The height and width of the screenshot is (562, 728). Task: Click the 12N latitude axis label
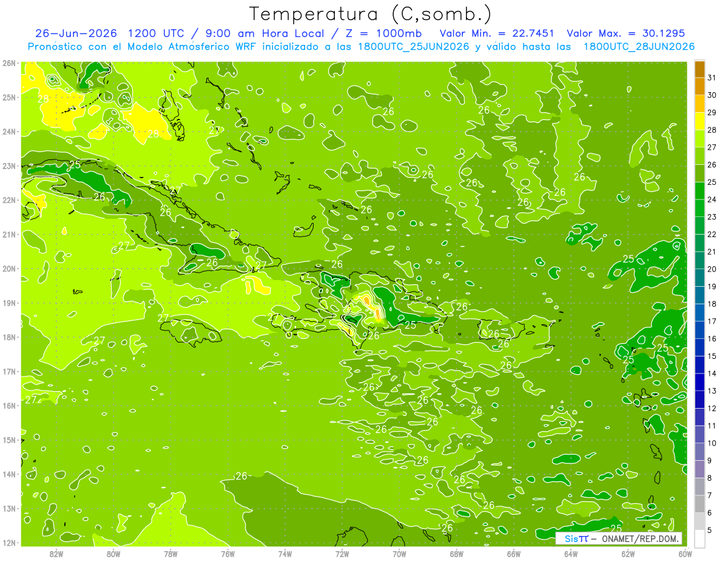(9, 543)
